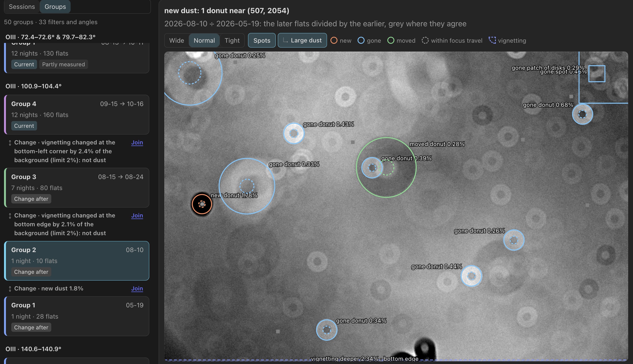This screenshot has height=364, width=633.
Task: Click '1 night · 28 flats' text
Action: point(35,316)
